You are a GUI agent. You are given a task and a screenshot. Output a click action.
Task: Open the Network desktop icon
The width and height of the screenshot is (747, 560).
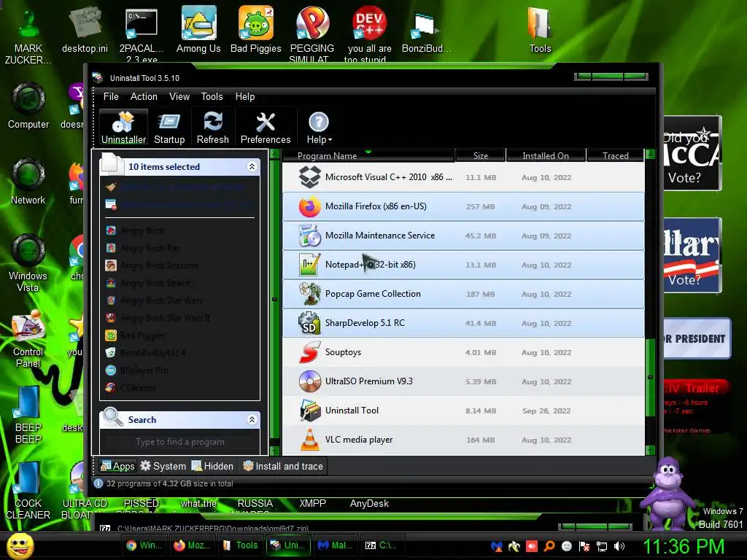tap(28, 182)
